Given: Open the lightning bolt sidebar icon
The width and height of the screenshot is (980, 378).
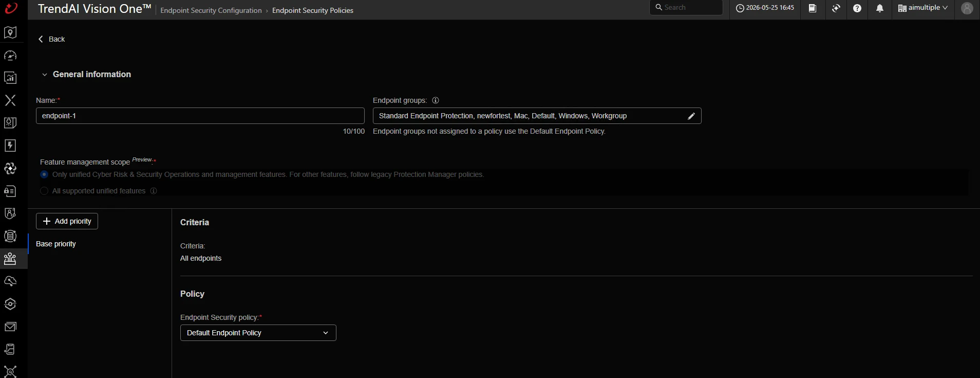Looking at the screenshot, I should pos(10,146).
